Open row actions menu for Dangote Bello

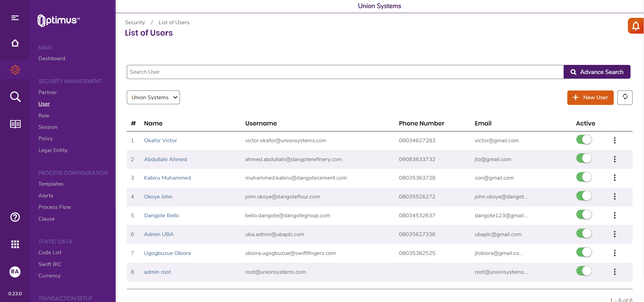pos(614,216)
